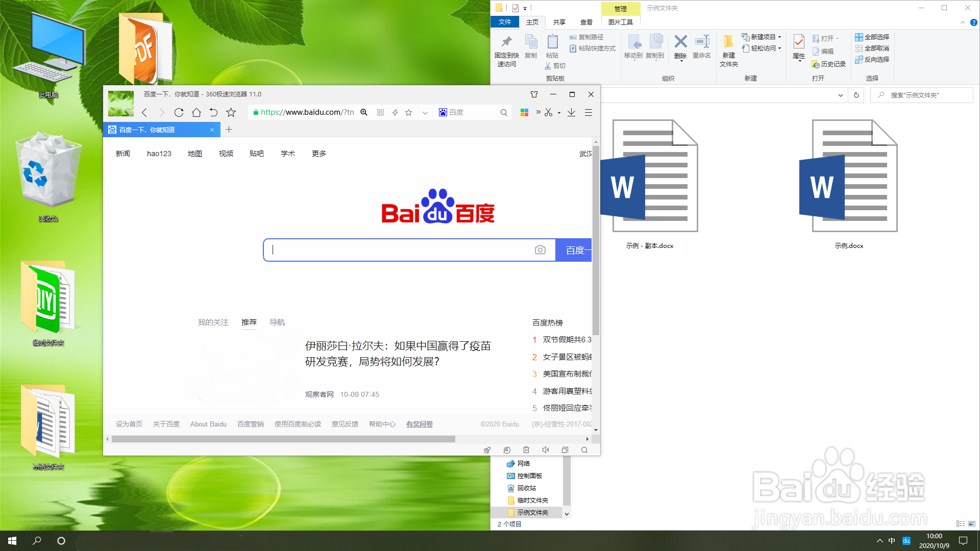Expand the address bar history dropdown in Explorer
Screen dimensions: 980x551
[x=840, y=95]
